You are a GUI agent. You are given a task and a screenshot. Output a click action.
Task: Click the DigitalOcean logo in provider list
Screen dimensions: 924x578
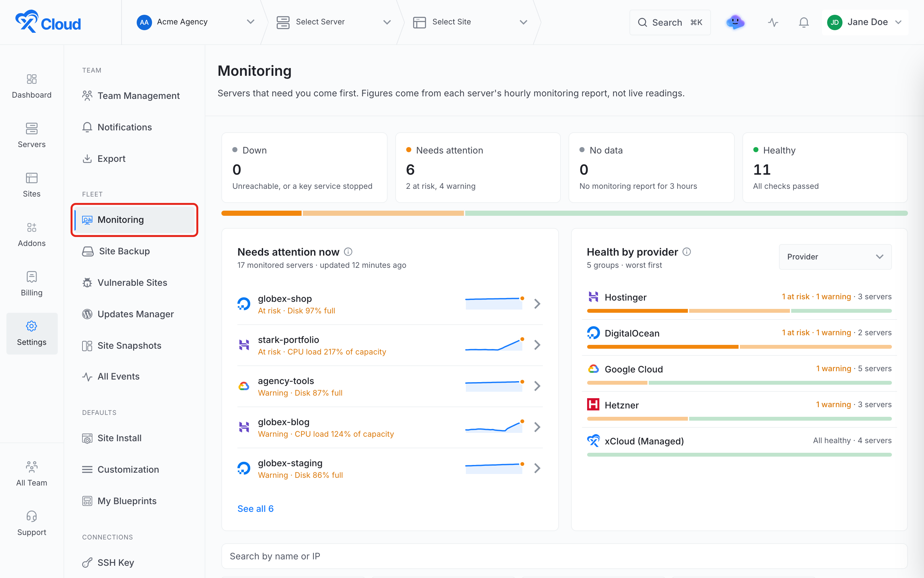pos(593,333)
